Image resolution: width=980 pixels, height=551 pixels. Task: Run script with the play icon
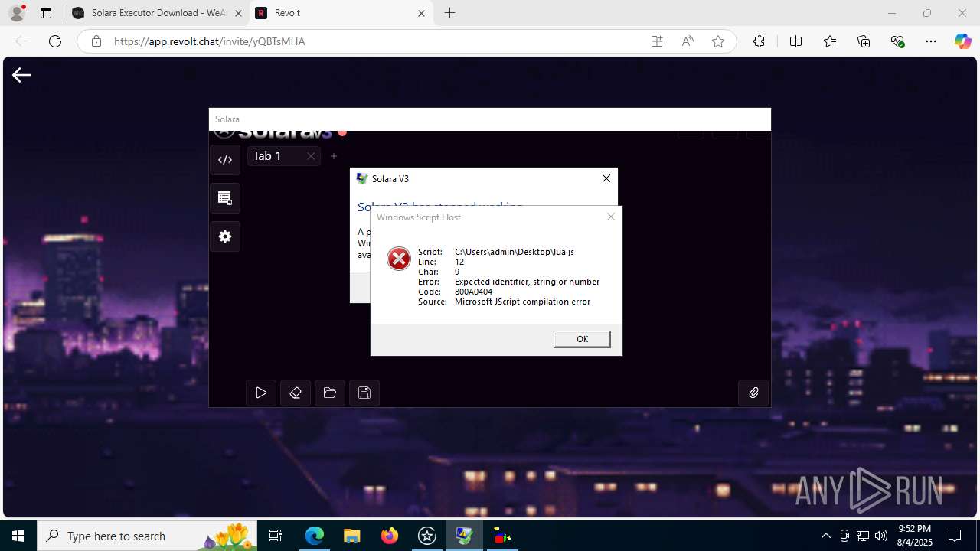click(x=261, y=393)
